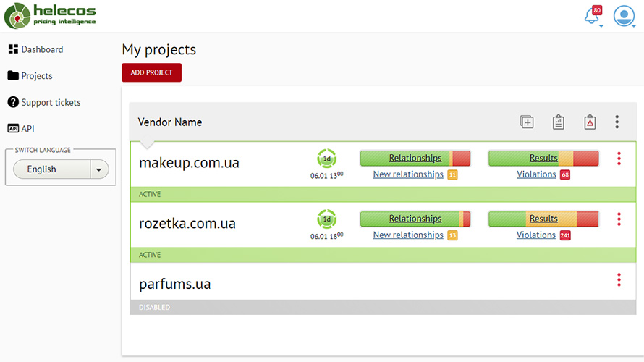Open New relationships link for rozetka.com.ua
Image resolution: width=644 pixels, height=362 pixels.
click(408, 235)
